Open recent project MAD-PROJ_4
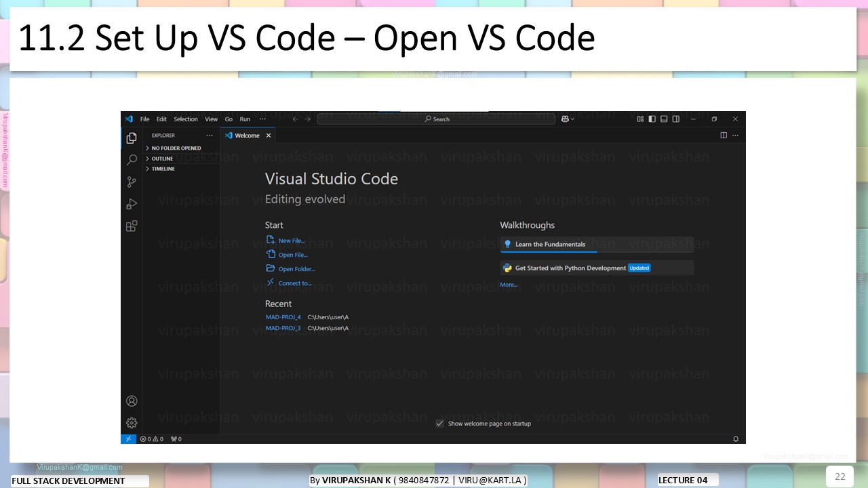Screen dimensions: 868x488 coord(283,317)
